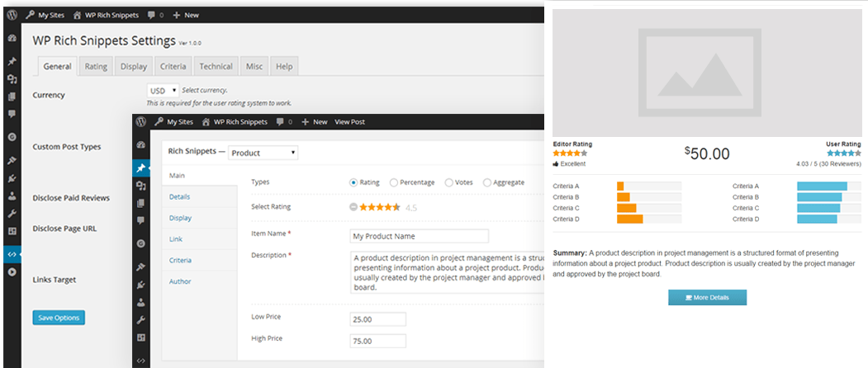The height and width of the screenshot is (368, 868).
Task: Click View Post in the editor admin bar
Action: (350, 122)
